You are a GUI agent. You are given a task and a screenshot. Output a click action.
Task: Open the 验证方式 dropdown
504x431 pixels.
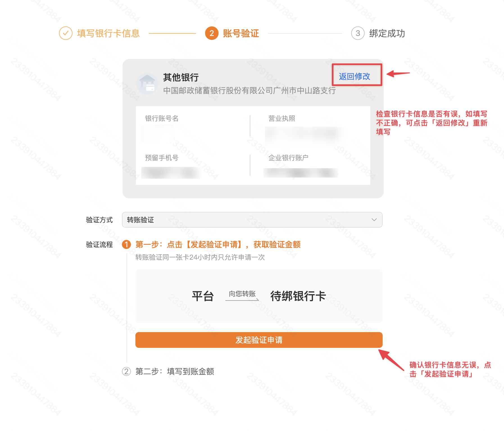click(252, 220)
